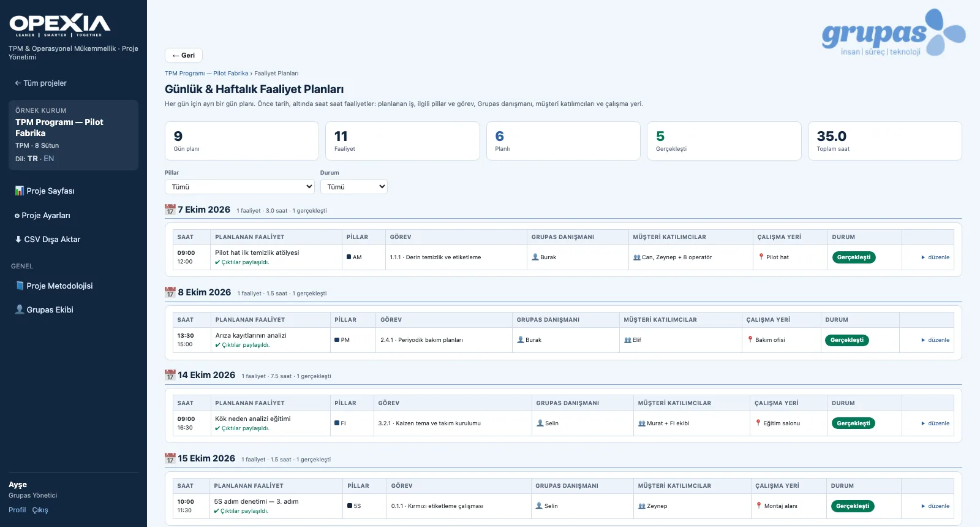
Task: Open Proje Sayfası chart icon
Action: (19, 191)
